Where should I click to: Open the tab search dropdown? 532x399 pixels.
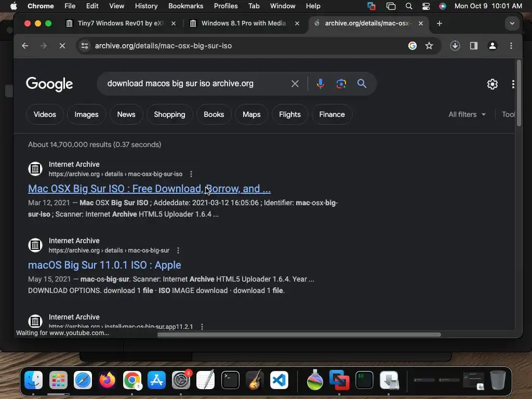(x=512, y=23)
